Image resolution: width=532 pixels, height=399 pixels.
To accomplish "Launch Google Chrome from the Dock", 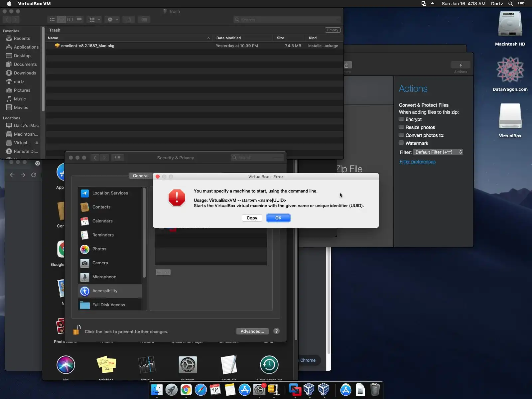I will coord(186,390).
